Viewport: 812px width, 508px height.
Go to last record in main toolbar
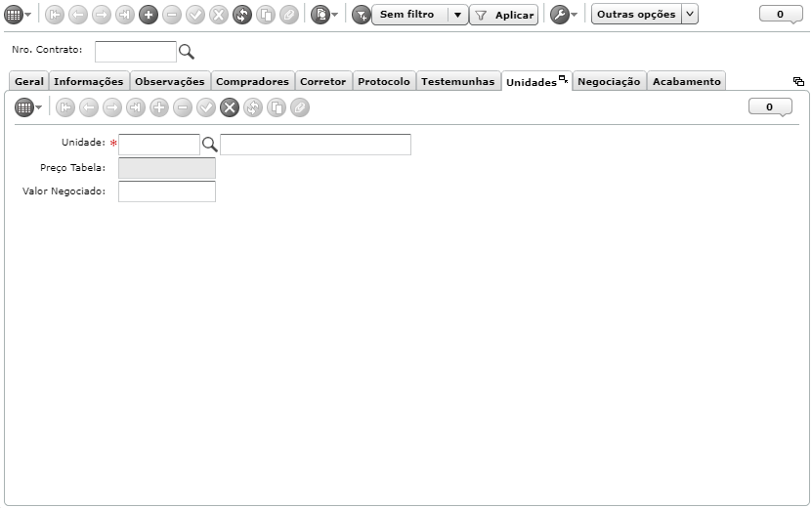click(125, 15)
